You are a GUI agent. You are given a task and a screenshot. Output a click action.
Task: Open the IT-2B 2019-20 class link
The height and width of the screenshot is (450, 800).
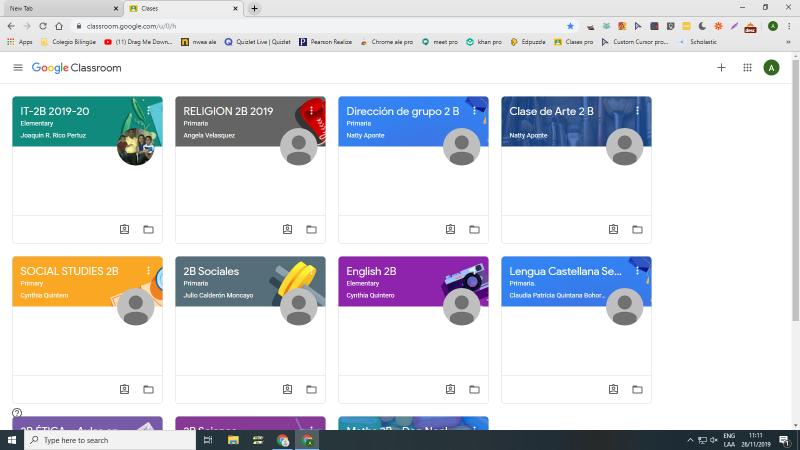point(55,111)
